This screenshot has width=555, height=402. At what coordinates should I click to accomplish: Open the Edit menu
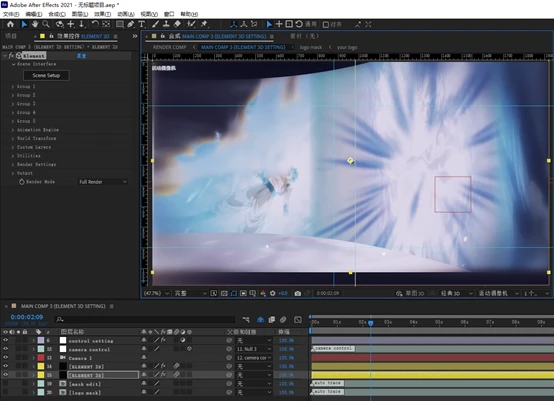(34, 14)
